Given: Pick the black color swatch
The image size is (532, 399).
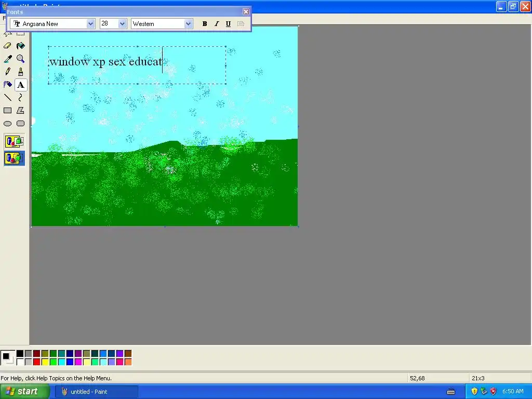Looking at the screenshot, I should 20,353.
